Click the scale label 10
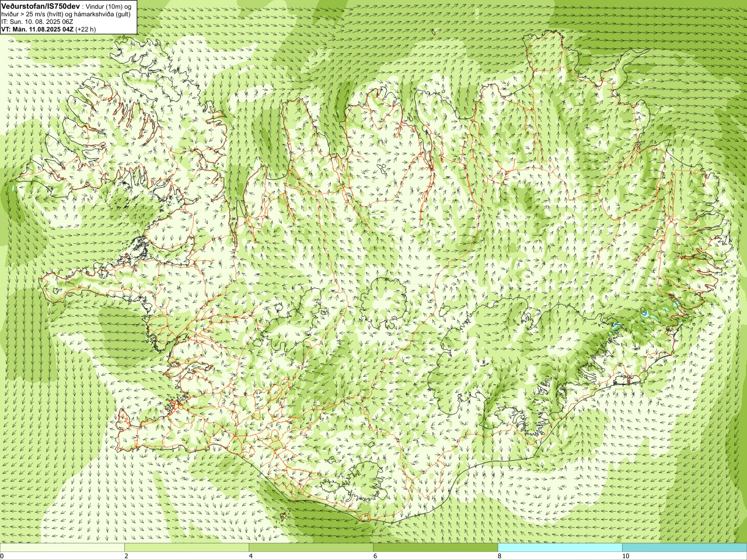Viewport: 747px width, 560px height. (x=625, y=556)
